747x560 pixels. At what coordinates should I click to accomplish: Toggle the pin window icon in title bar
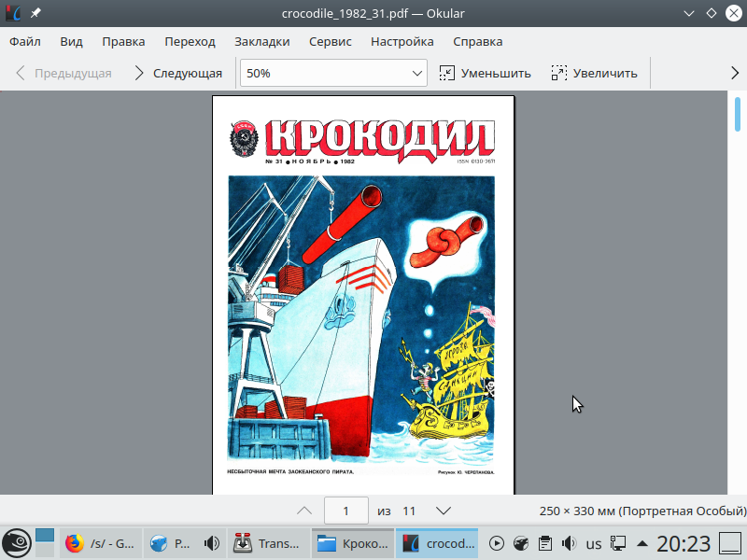35,13
